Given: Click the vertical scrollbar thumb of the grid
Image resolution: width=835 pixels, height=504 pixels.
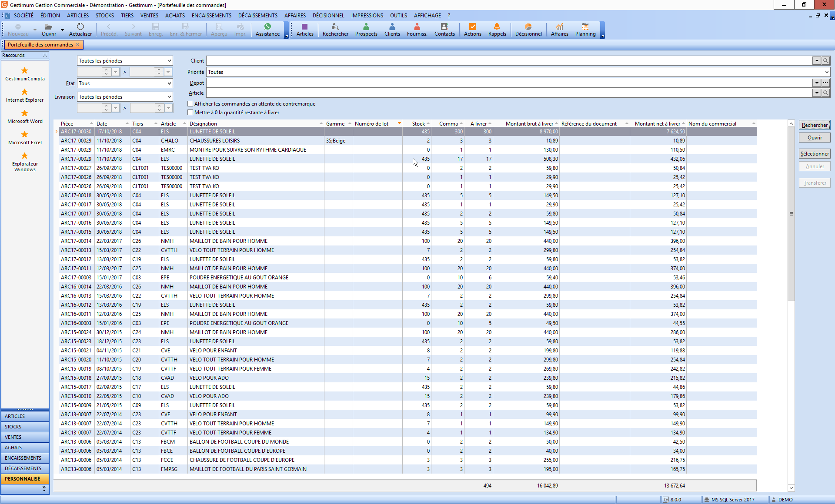Looking at the screenshot, I should pyautogui.click(x=791, y=214).
